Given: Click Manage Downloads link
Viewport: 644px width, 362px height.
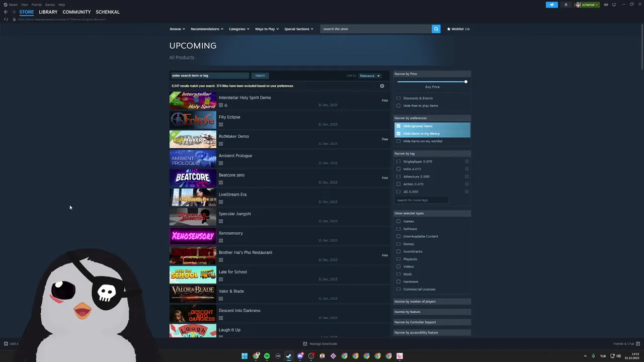Looking at the screenshot, I should (x=324, y=344).
